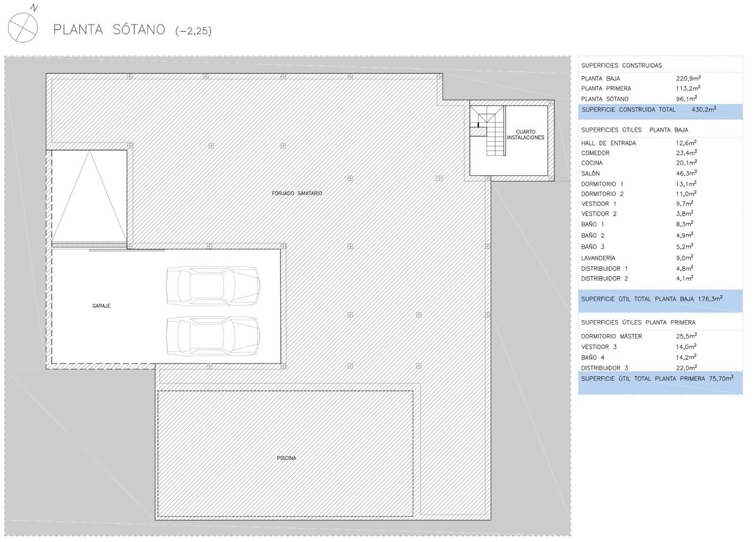Click the GARAJE room label
Viewport: 756px width, 542px height.
101,306
